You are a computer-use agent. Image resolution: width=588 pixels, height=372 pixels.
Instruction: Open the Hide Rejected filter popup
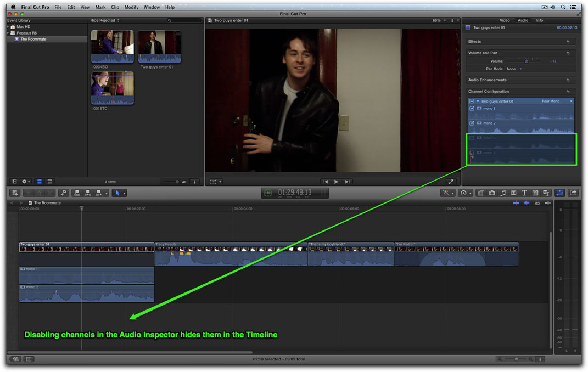coord(105,20)
